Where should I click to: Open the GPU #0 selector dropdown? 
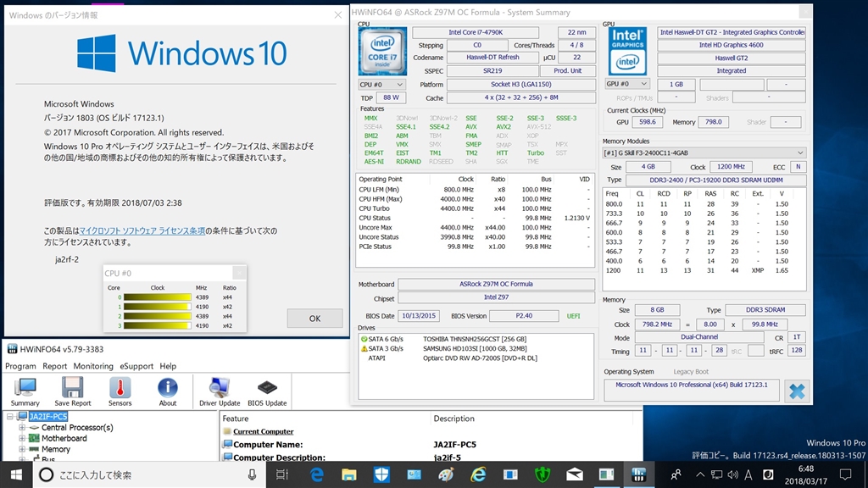(627, 85)
